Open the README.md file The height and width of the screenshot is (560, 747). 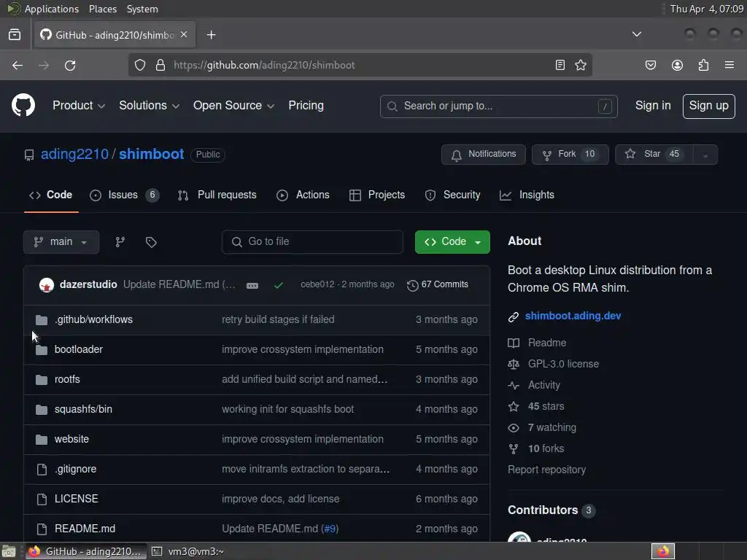click(85, 529)
